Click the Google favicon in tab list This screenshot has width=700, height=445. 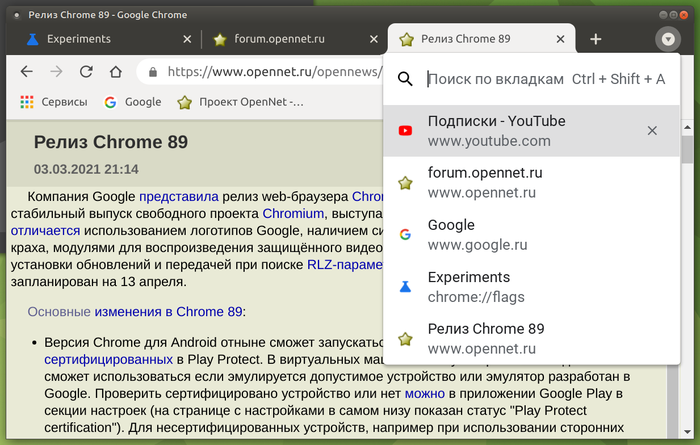pyautogui.click(x=405, y=235)
